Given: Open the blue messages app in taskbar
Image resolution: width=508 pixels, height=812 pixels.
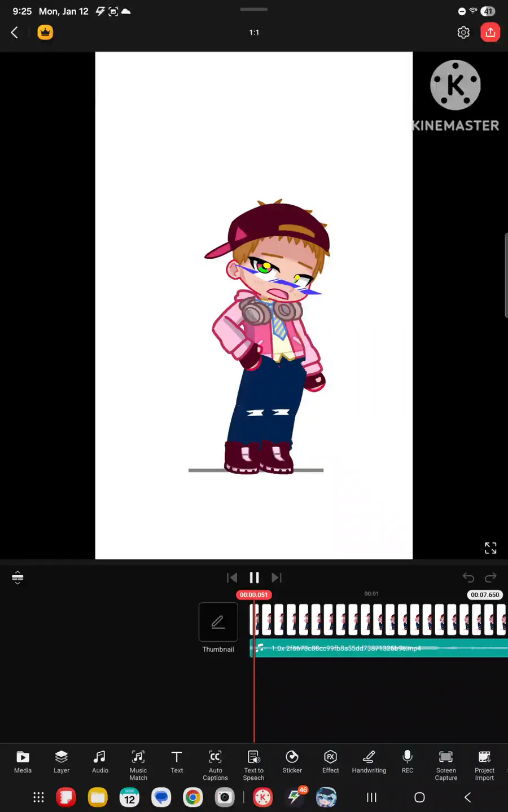Looking at the screenshot, I should pyautogui.click(x=161, y=797).
